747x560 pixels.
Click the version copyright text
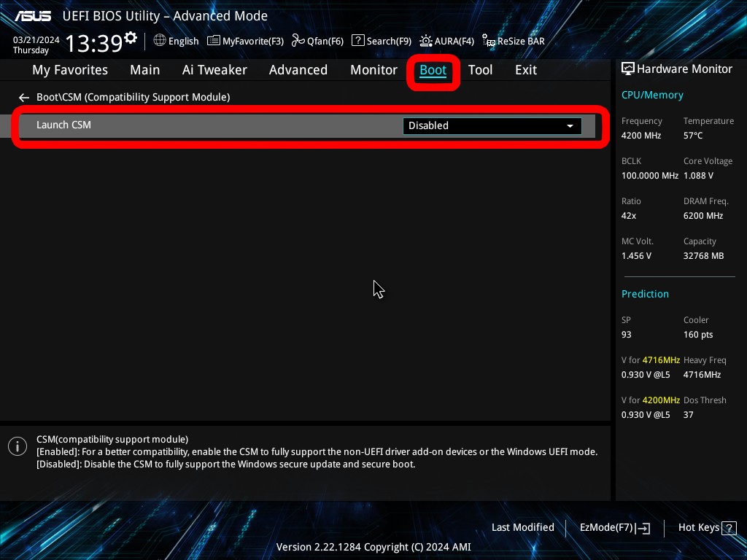(x=373, y=547)
